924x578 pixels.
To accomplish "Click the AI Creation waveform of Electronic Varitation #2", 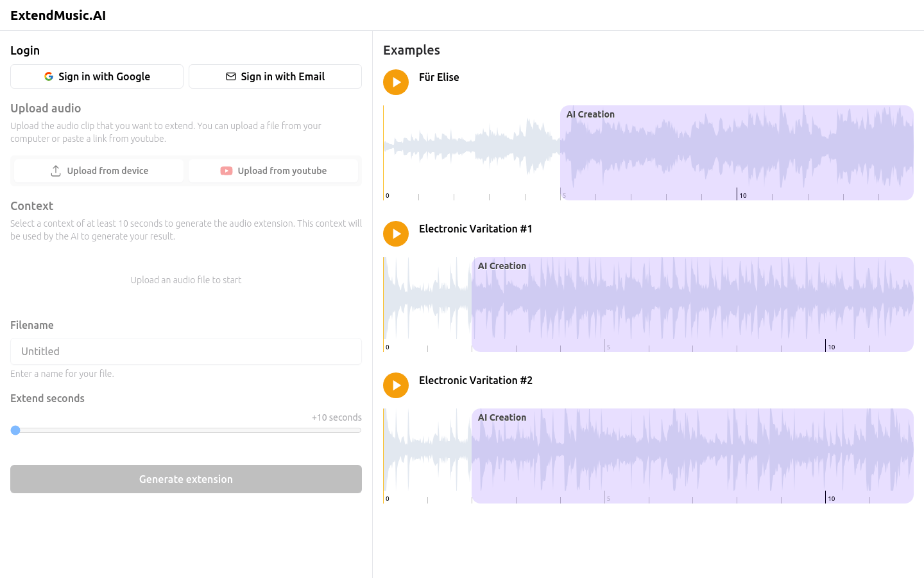I will point(692,456).
